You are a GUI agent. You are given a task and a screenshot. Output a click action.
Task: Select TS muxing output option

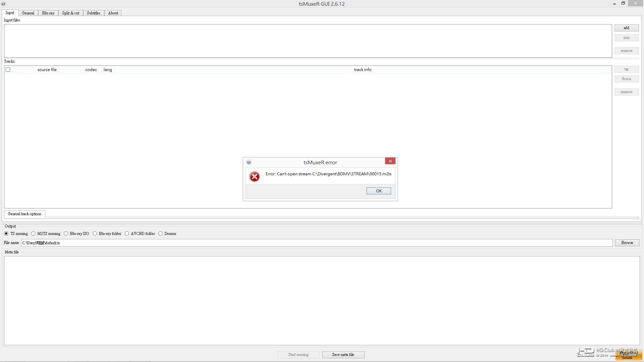click(x=16, y=234)
